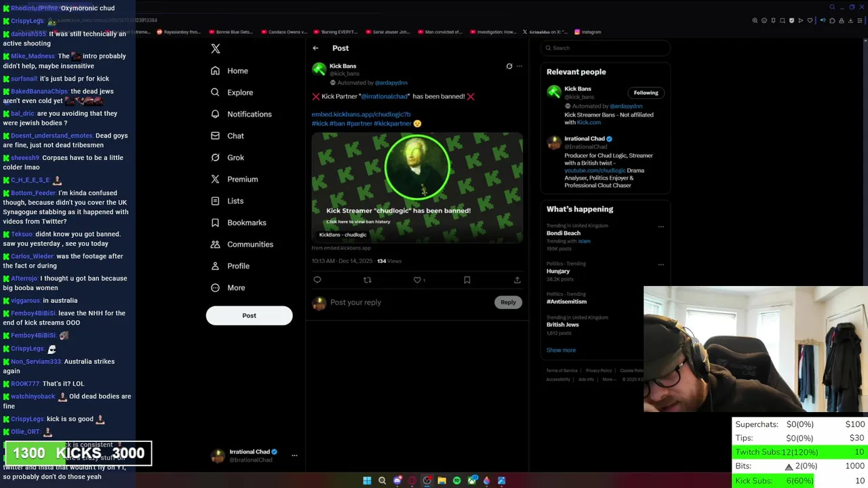Open Discord from the taskbar
This screenshot has width=868, height=488.
click(397, 481)
